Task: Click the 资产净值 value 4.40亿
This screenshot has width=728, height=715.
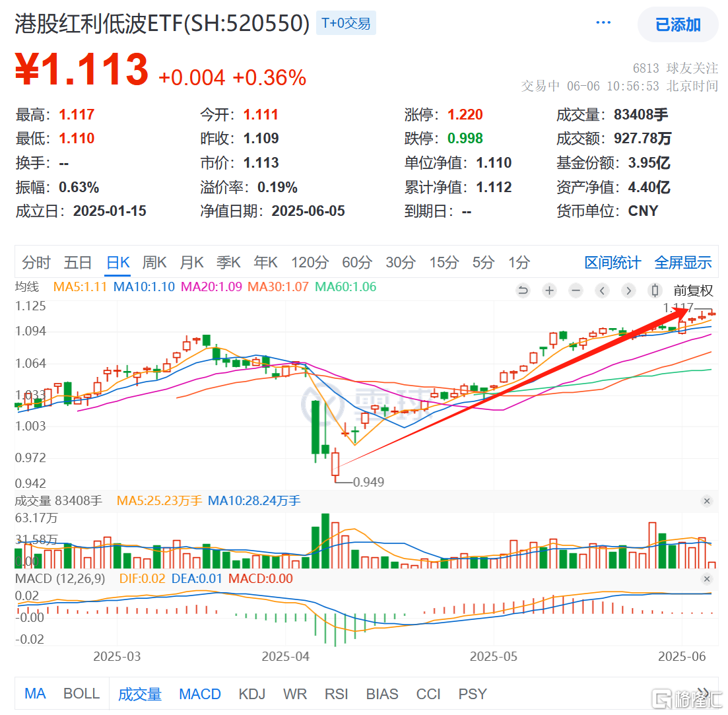Action: click(x=649, y=187)
